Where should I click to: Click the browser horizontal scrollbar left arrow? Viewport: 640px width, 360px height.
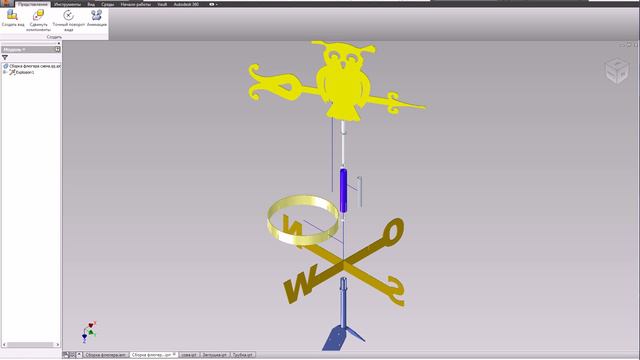point(4,344)
